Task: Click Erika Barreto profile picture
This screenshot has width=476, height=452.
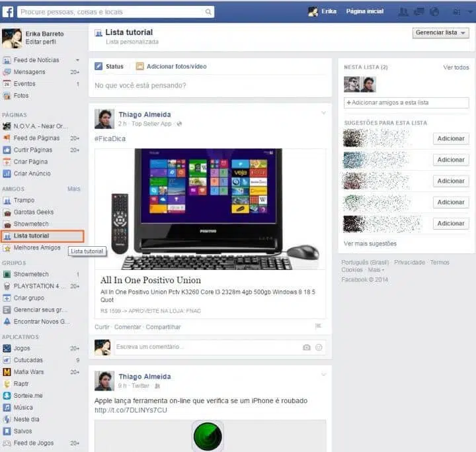Action: click(12, 38)
